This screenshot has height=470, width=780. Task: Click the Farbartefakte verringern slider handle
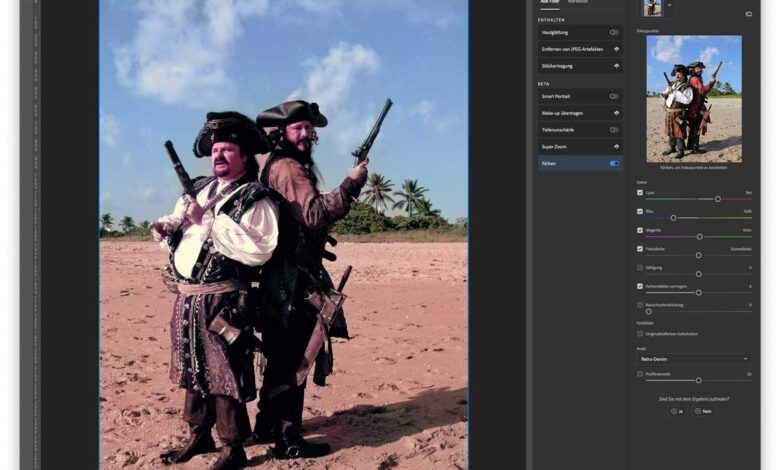tap(699, 293)
